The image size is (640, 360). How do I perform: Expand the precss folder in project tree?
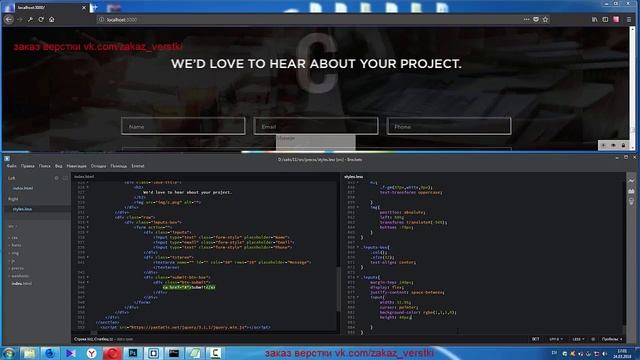click(x=17, y=268)
